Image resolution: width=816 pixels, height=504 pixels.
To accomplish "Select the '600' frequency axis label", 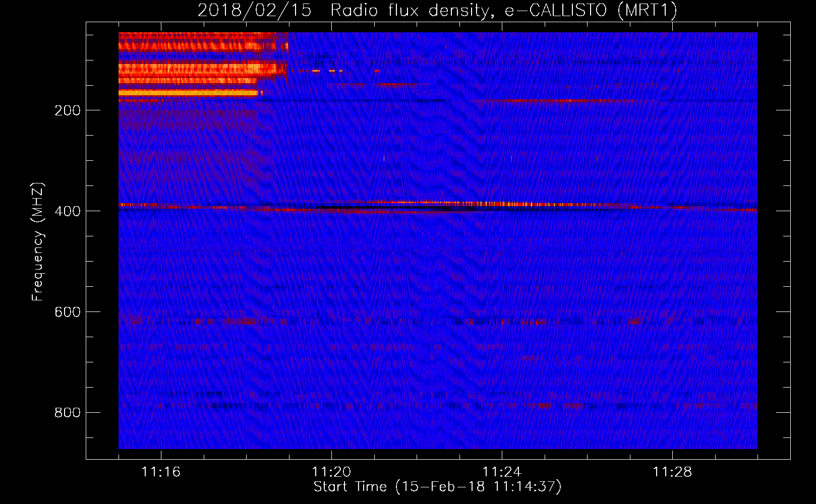I will (x=68, y=312).
